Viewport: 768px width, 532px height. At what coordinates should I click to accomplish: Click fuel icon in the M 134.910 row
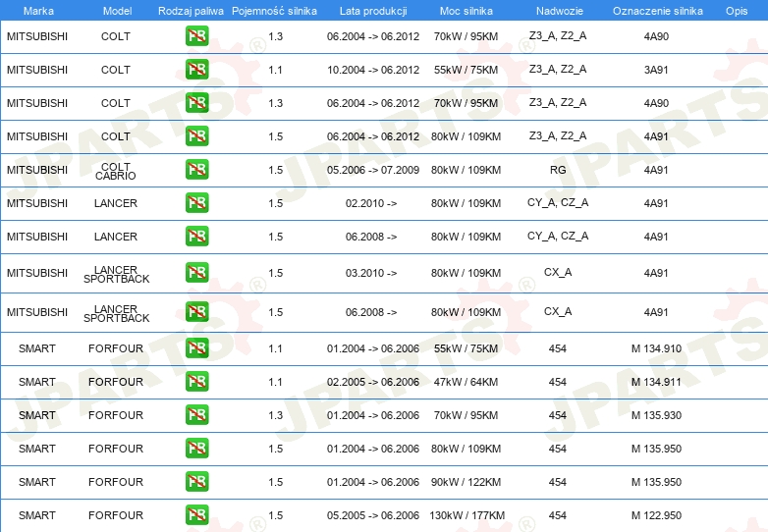coord(196,348)
